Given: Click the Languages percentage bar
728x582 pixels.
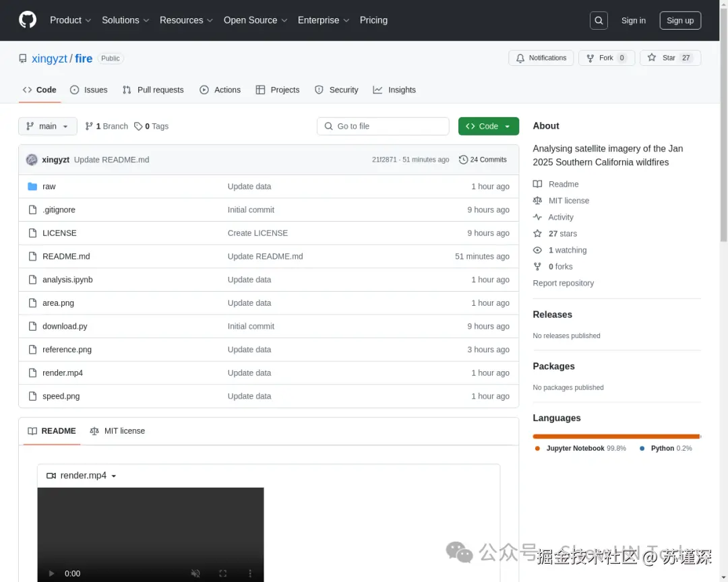Looking at the screenshot, I should (x=617, y=437).
